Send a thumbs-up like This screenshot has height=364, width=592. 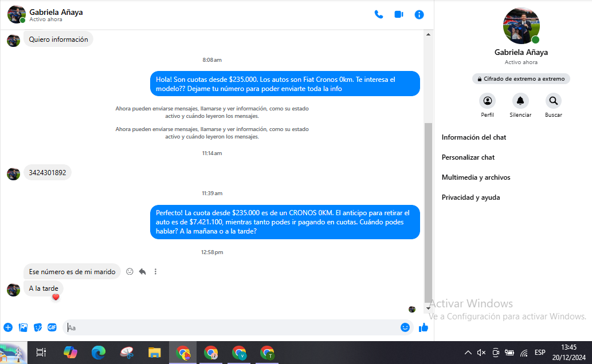(424, 327)
